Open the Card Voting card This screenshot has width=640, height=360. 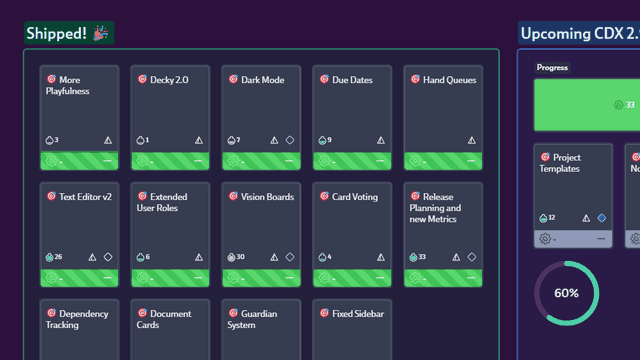pyautogui.click(x=352, y=235)
